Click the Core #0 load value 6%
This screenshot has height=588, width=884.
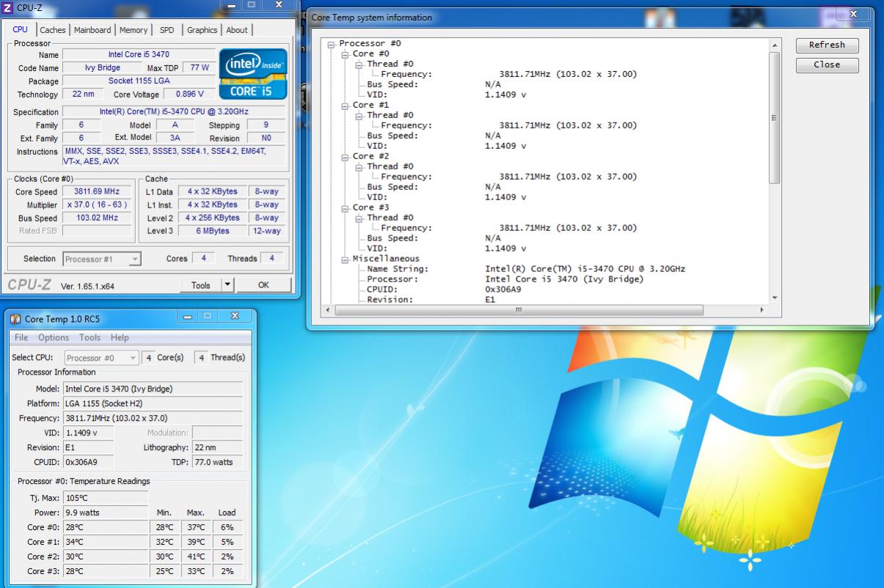pos(227,527)
